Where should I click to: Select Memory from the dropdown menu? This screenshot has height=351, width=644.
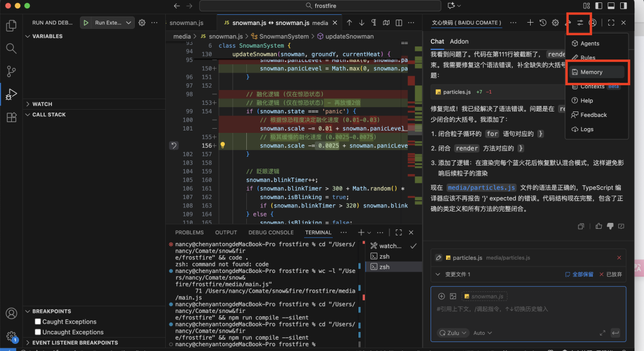click(591, 72)
